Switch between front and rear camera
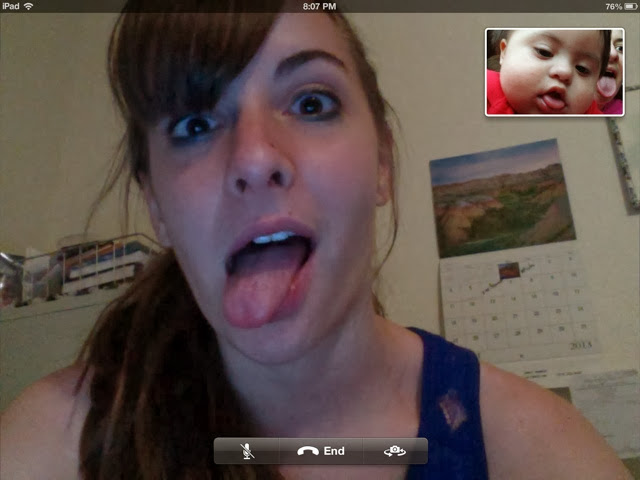 point(395,451)
